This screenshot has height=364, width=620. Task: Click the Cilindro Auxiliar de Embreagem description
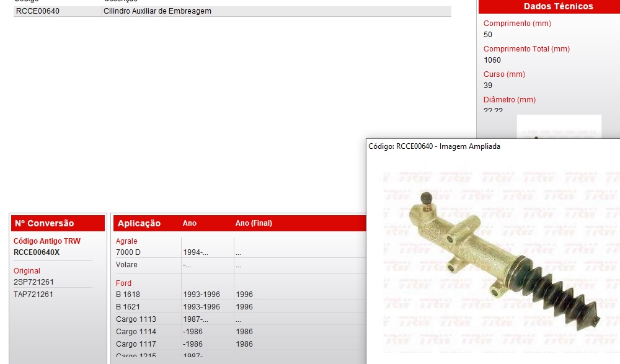(x=157, y=11)
